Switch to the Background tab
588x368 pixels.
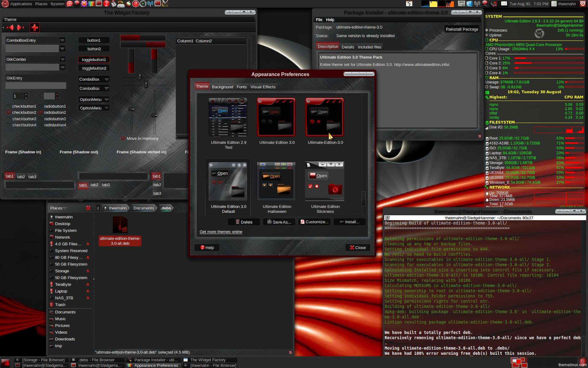[222, 87]
